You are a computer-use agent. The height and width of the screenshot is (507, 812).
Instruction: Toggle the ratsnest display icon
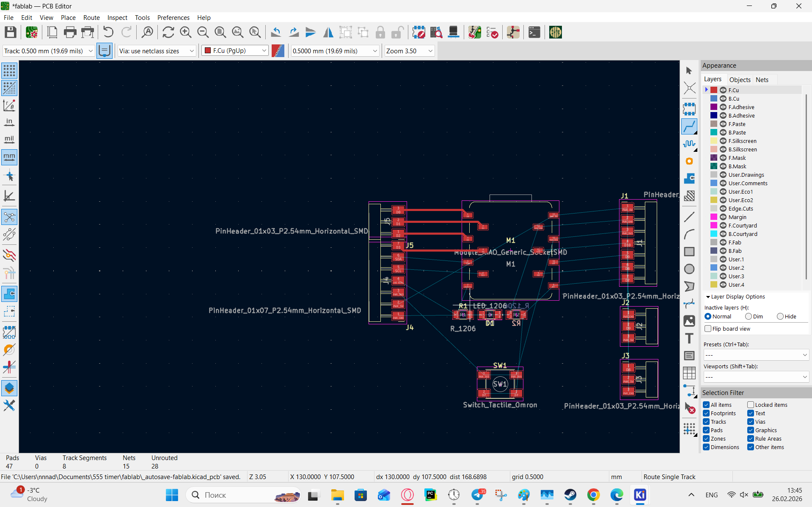(x=9, y=217)
